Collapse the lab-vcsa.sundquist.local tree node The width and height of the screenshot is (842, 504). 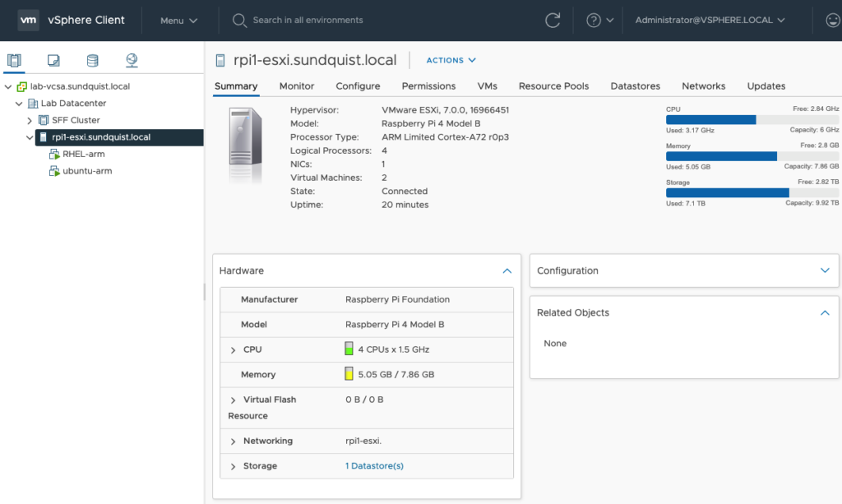[8, 86]
